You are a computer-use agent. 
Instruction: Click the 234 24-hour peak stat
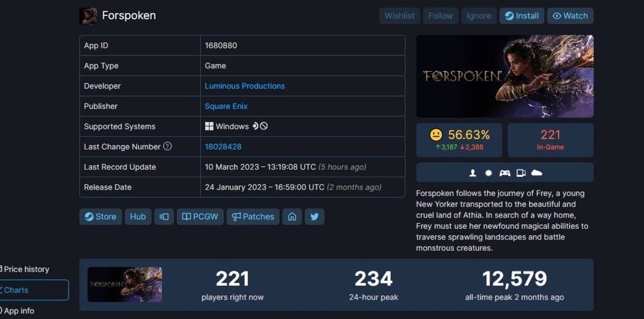[x=374, y=285]
